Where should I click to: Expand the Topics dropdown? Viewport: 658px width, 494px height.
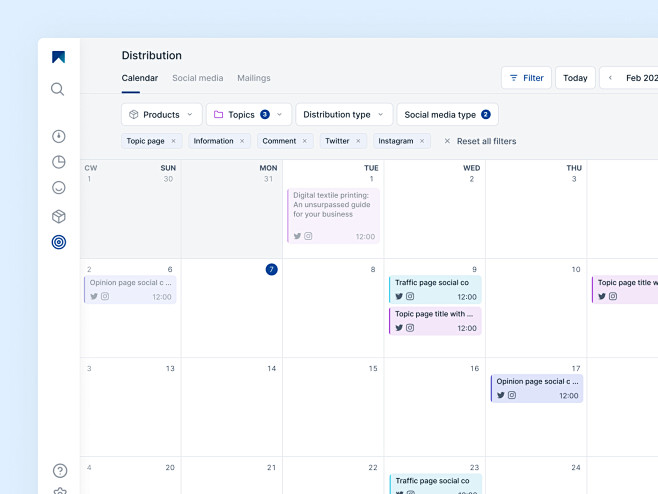click(x=248, y=115)
